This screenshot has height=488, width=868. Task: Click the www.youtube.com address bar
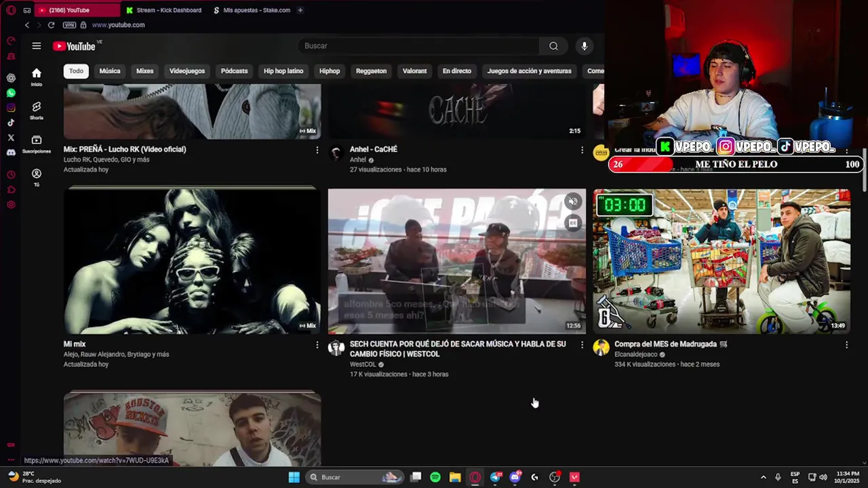(x=118, y=25)
